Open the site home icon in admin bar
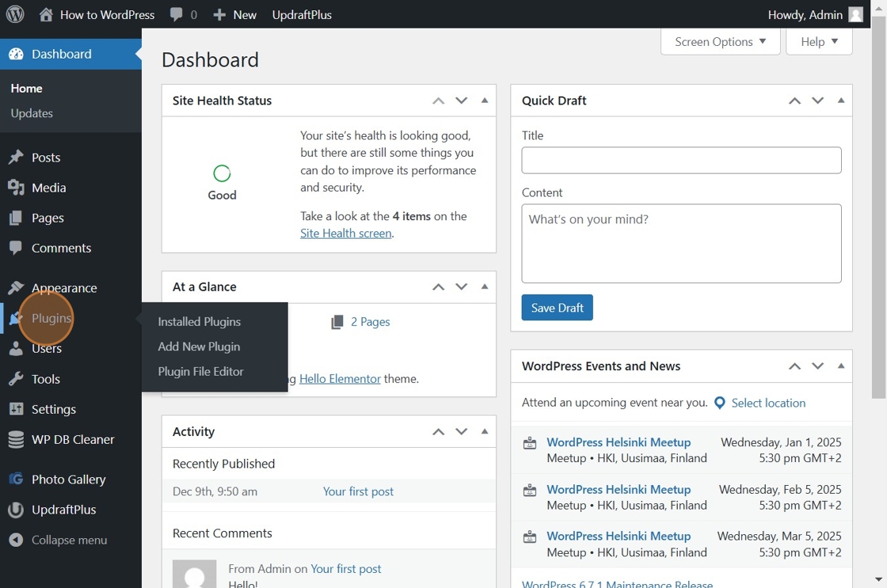This screenshot has width=887, height=588. 47,14
